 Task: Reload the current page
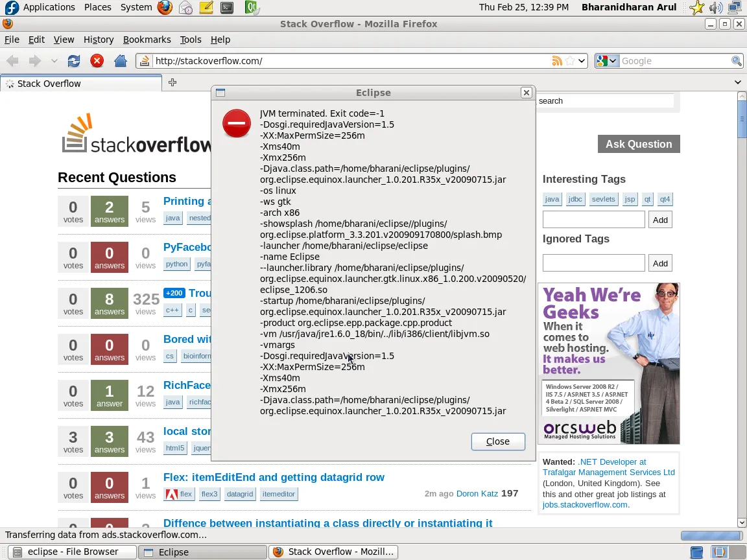pyautogui.click(x=74, y=61)
